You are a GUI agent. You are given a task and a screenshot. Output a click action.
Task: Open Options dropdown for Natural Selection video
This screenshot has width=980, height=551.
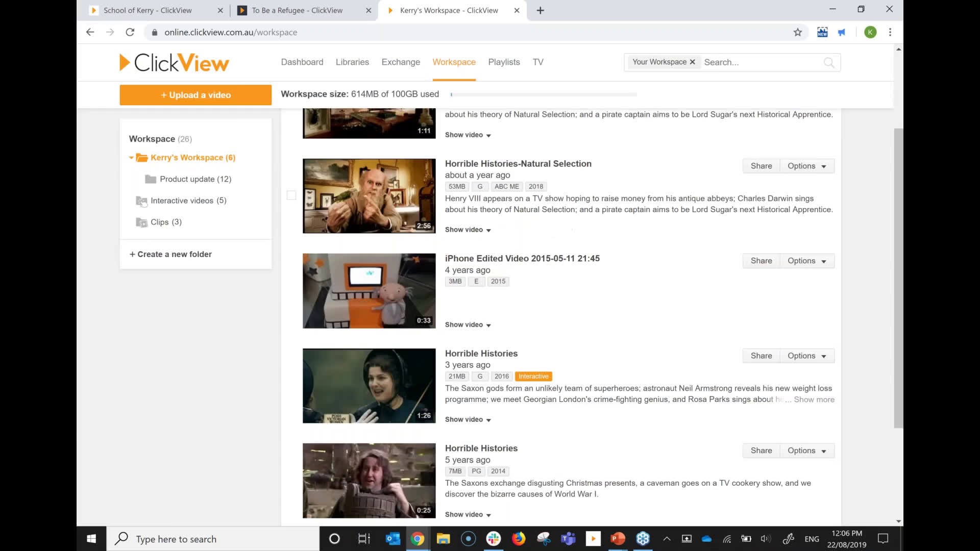[807, 166]
